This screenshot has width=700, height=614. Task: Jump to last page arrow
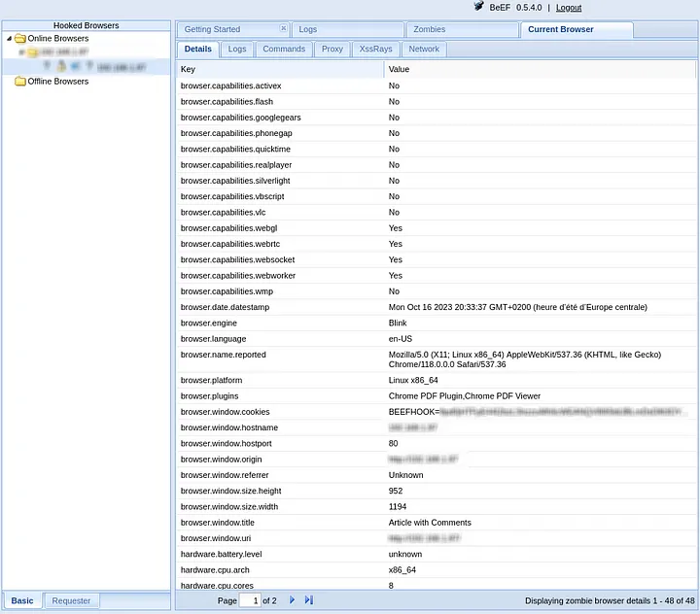coord(308,600)
